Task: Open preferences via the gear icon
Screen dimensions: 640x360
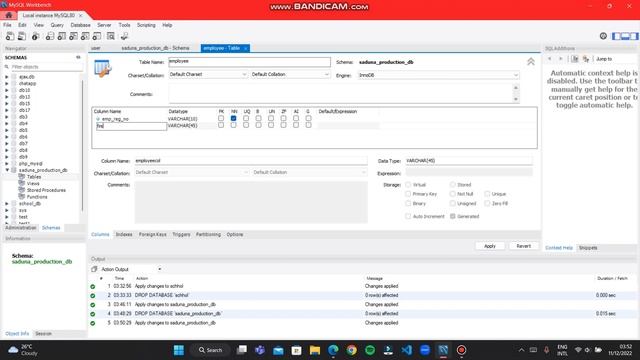Action: pos(603,36)
